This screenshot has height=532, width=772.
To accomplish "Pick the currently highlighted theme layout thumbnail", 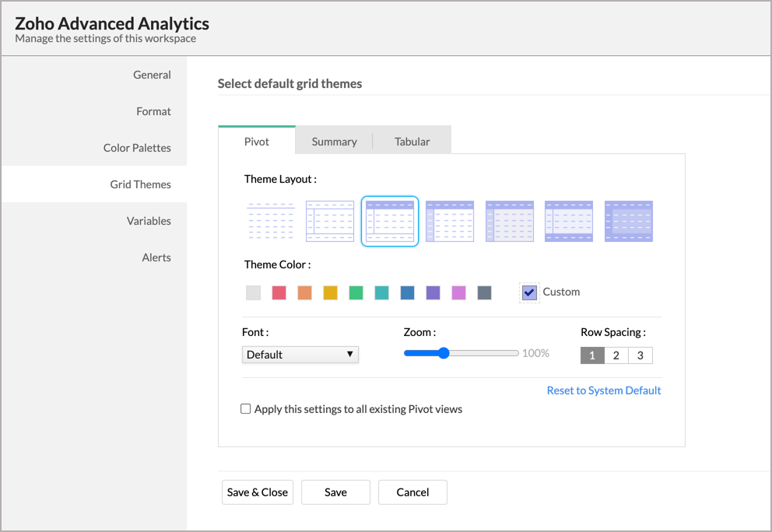I will (x=390, y=221).
